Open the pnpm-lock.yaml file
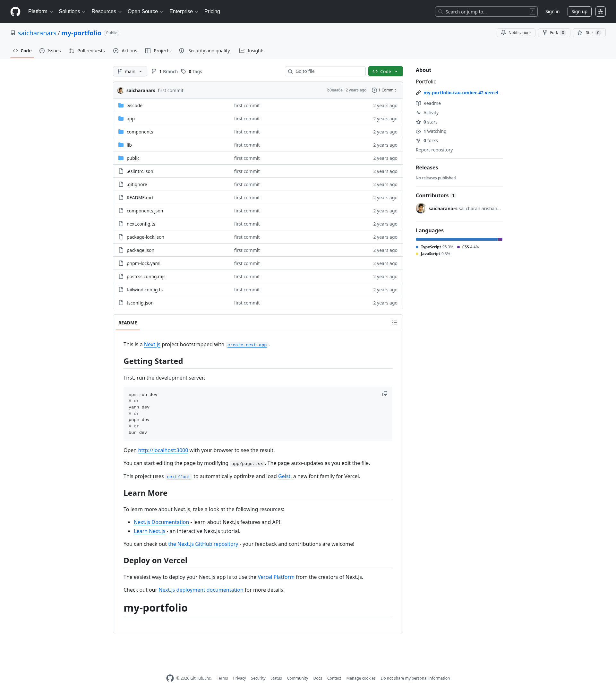 (143, 263)
